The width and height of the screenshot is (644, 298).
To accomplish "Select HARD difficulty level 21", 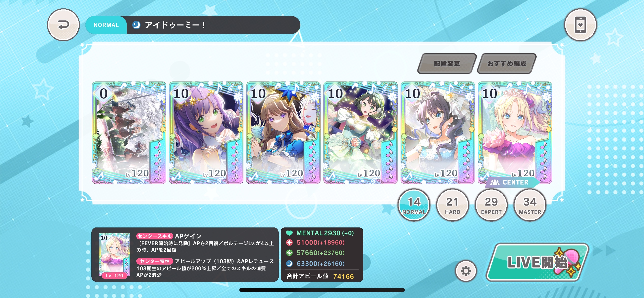I will point(452,205).
